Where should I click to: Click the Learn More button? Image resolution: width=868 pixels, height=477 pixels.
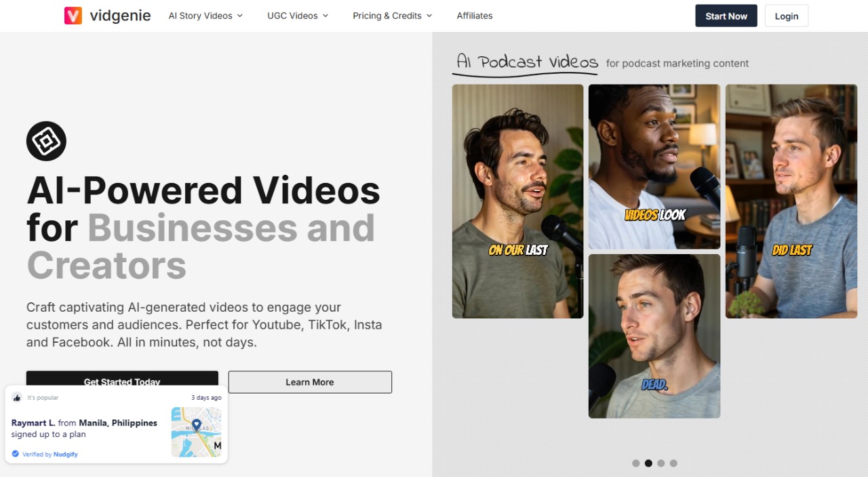click(x=310, y=382)
